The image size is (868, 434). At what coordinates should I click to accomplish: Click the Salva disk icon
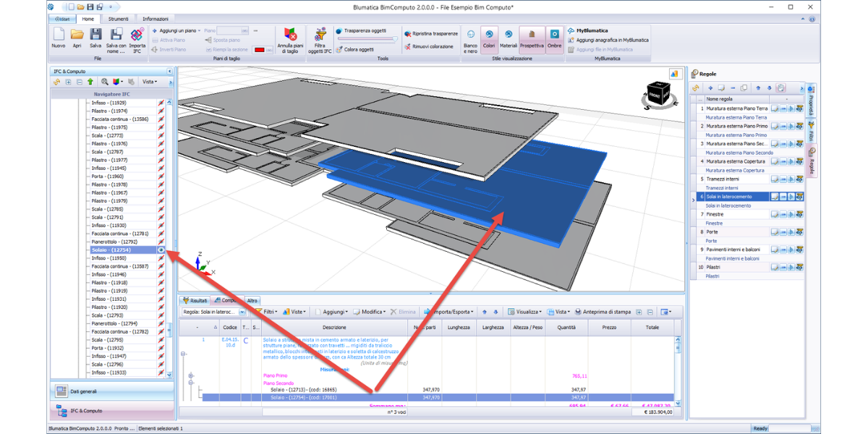[95, 35]
